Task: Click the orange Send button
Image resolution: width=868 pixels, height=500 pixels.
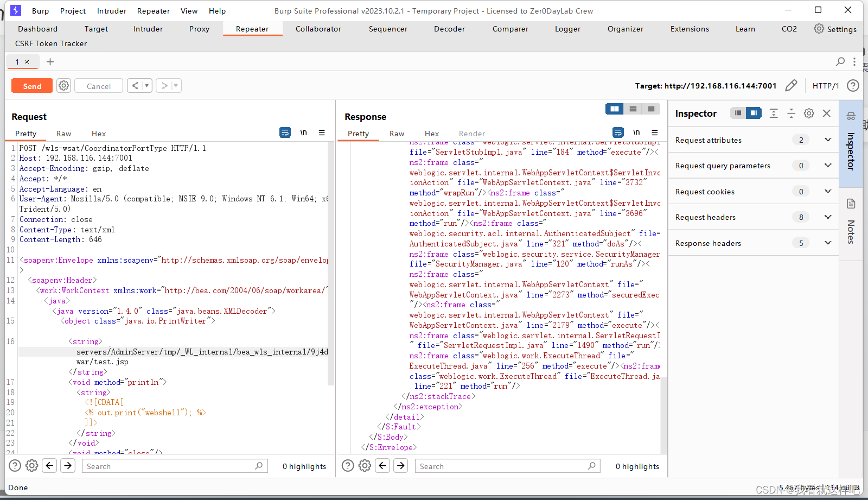Action: [32, 86]
